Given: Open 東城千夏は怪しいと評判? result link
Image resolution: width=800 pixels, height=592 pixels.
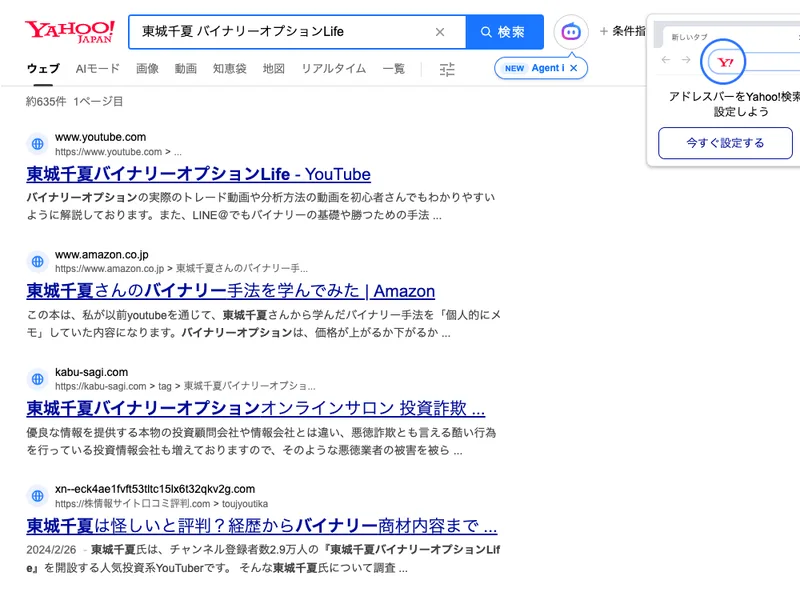Looking at the screenshot, I should click(262, 526).
